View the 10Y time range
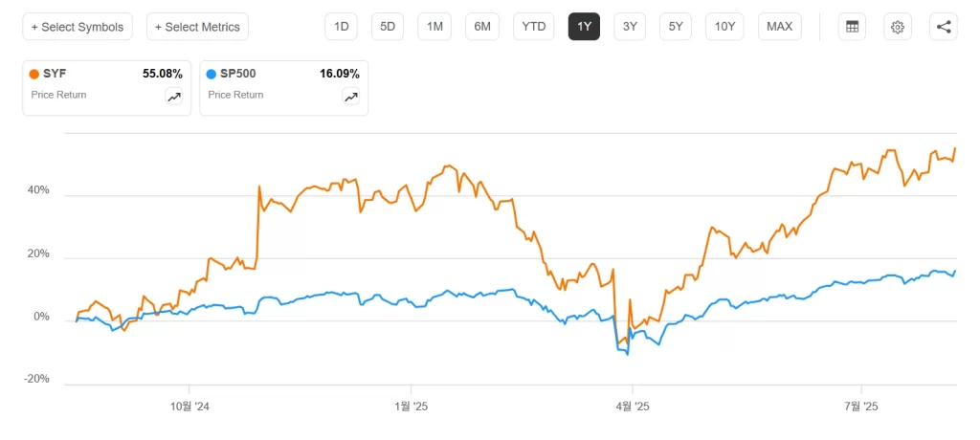Screen dimensions: 980x440 point(724,27)
